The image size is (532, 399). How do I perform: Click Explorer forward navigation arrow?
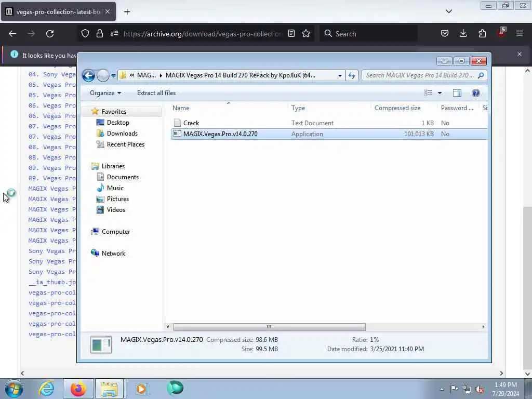pyautogui.click(x=103, y=75)
